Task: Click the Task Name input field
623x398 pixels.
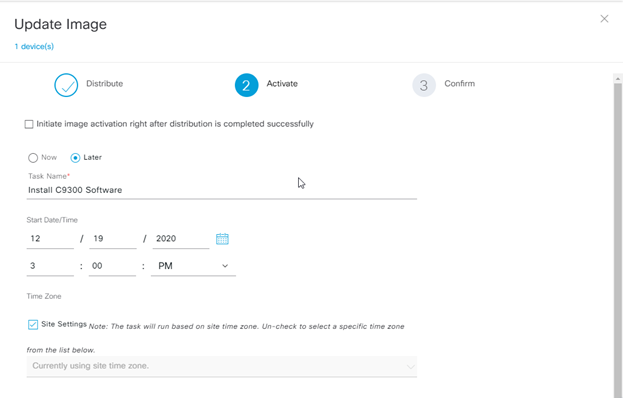Action: pyautogui.click(x=222, y=190)
